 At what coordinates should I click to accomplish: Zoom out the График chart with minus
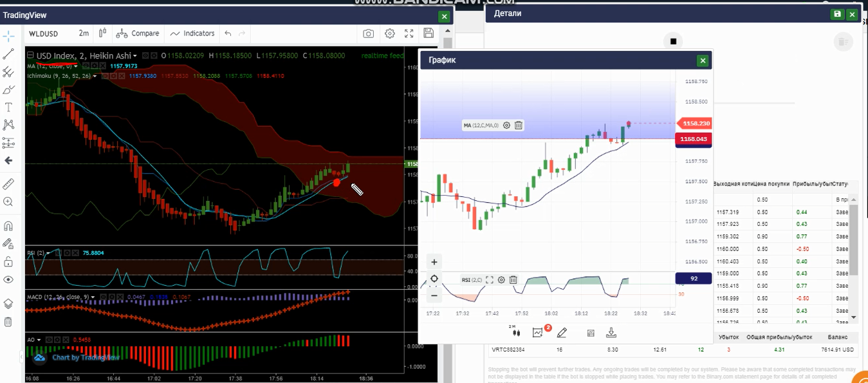[434, 295]
